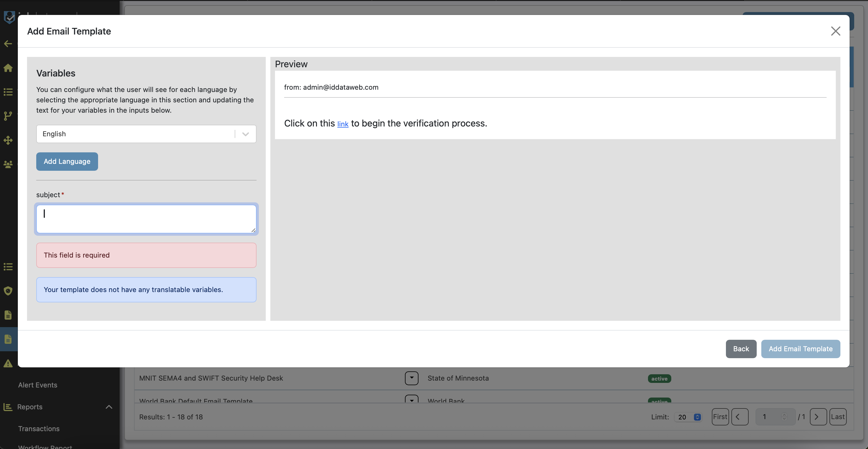Go to next page arrow in pagination
The image size is (868, 449).
click(x=817, y=417)
